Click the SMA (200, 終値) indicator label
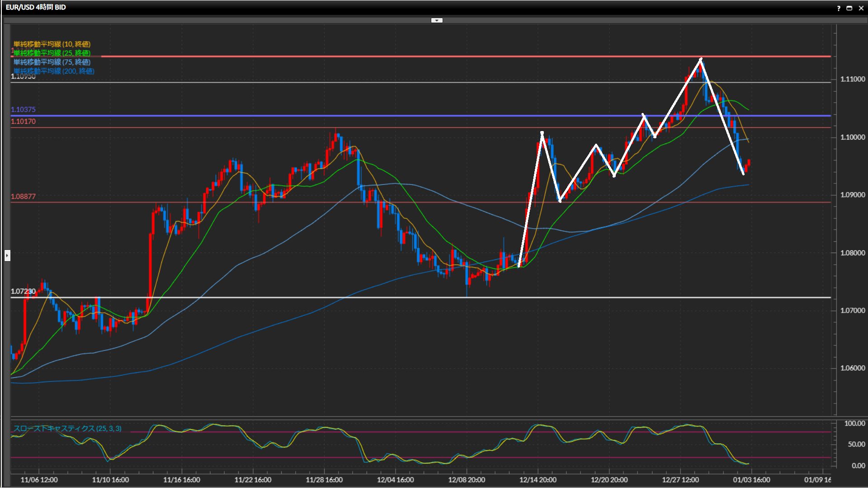This screenshot has height=488, width=868. coord(54,71)
